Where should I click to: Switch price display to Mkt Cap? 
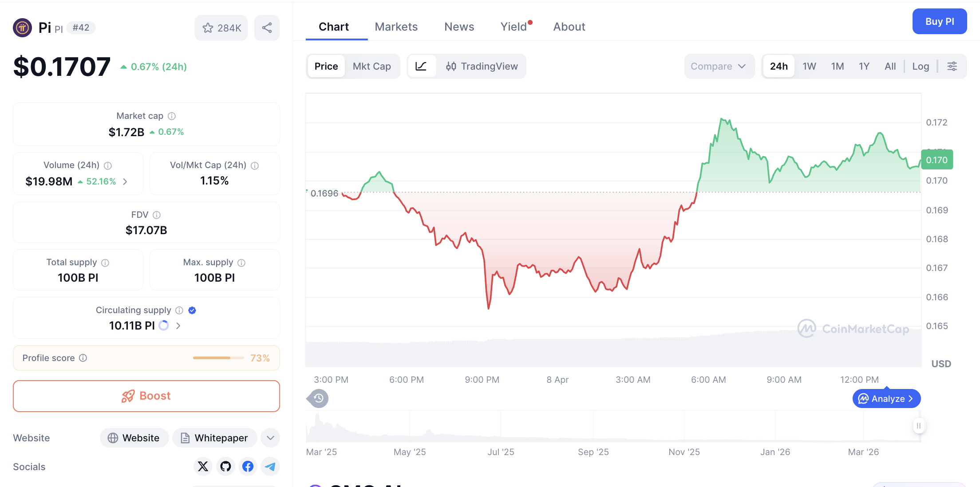(x=372, y=66)
